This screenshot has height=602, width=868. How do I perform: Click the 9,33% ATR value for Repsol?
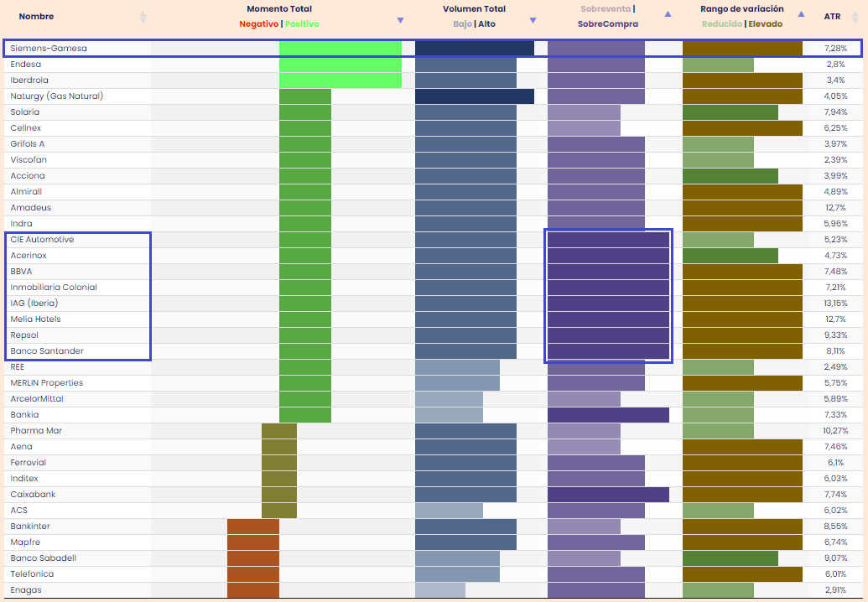[x=835, y=335]
